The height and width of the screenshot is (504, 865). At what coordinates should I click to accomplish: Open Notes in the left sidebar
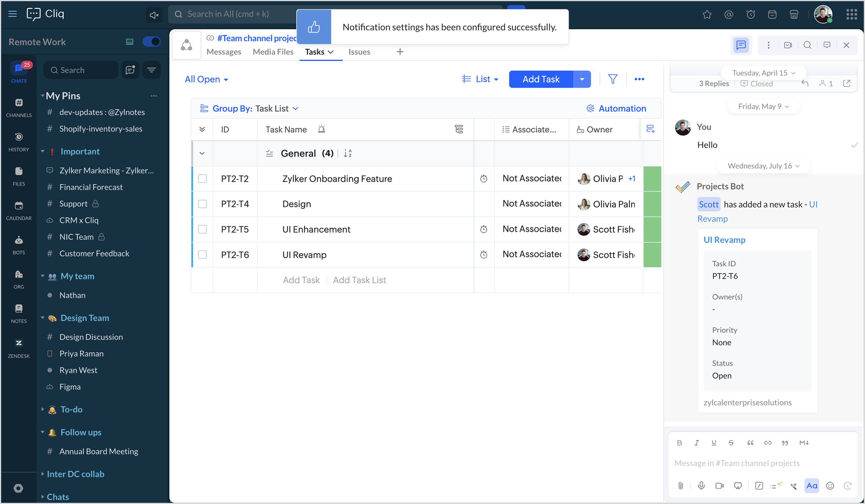(19, 314)
